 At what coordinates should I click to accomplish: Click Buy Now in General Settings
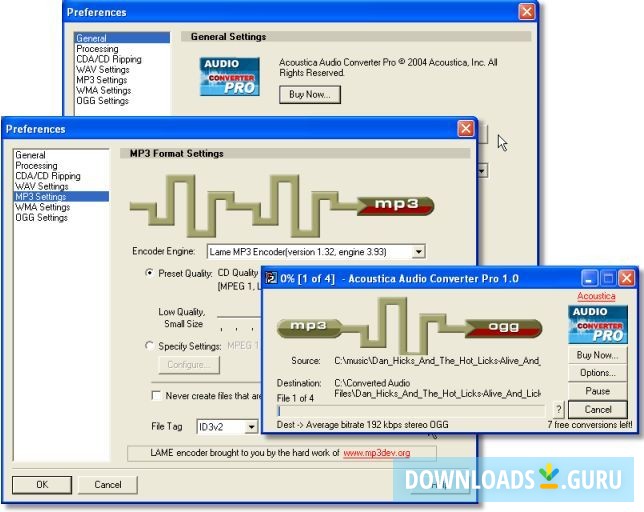point(310,94)
